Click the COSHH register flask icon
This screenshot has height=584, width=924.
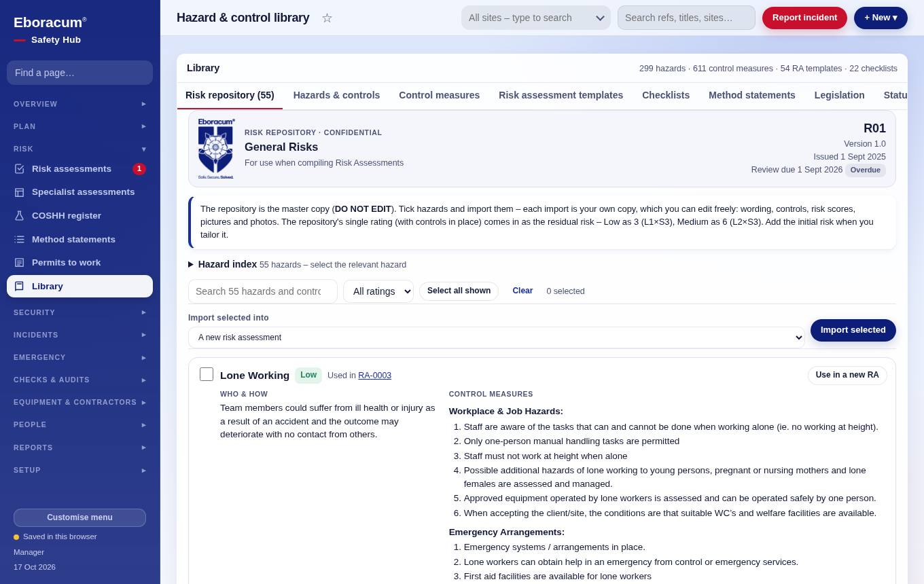coord(19,216)
